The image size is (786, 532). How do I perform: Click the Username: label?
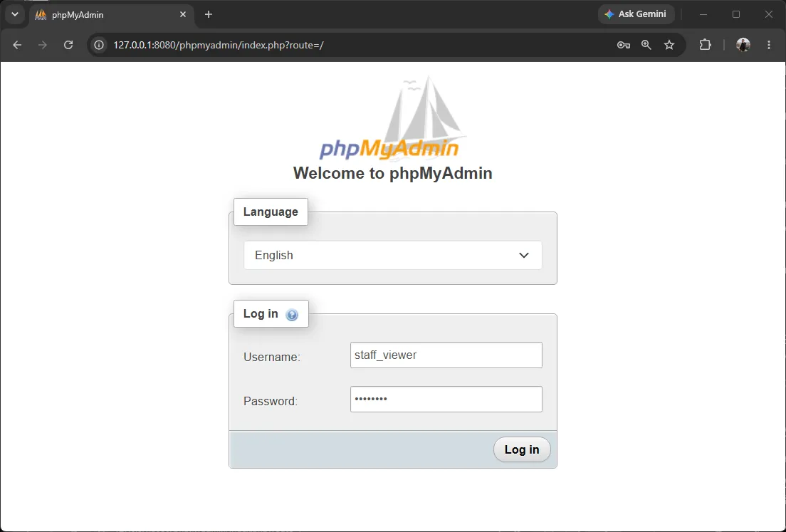[272, 357]
